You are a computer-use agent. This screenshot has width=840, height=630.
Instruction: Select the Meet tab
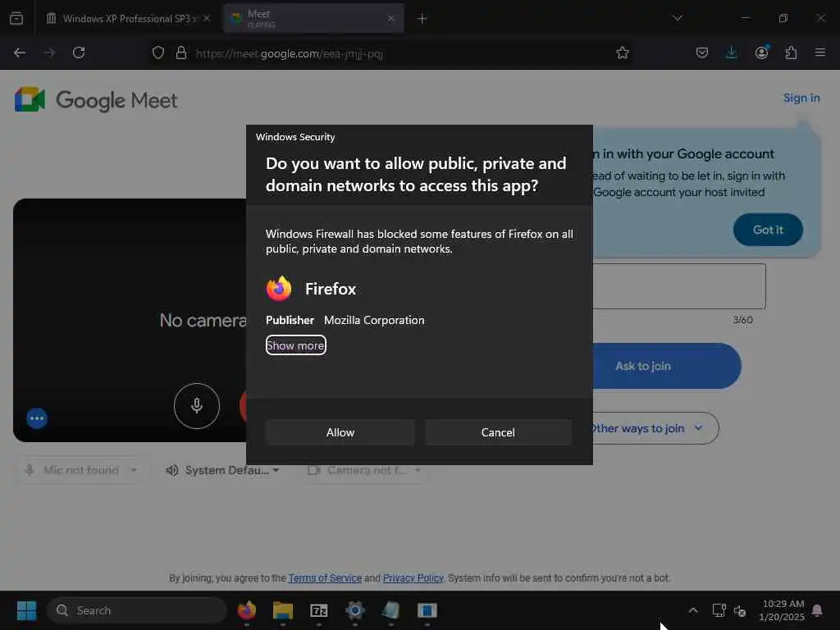point(313,19)
